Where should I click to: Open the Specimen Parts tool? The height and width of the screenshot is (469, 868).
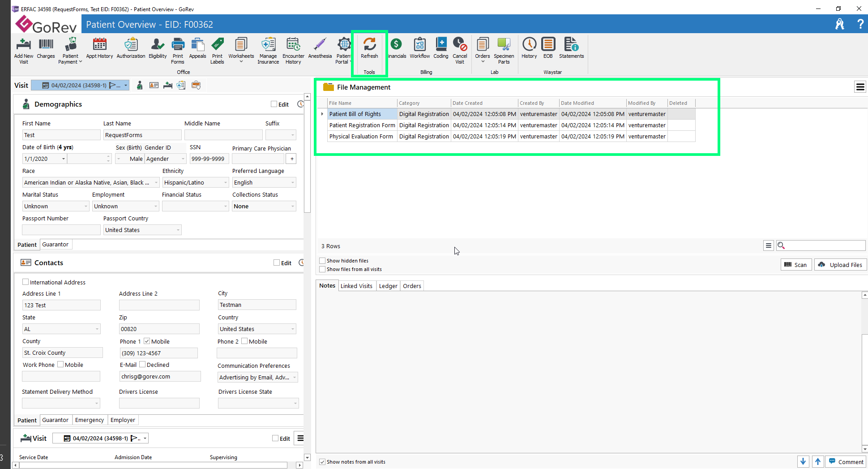click(504, 51)
